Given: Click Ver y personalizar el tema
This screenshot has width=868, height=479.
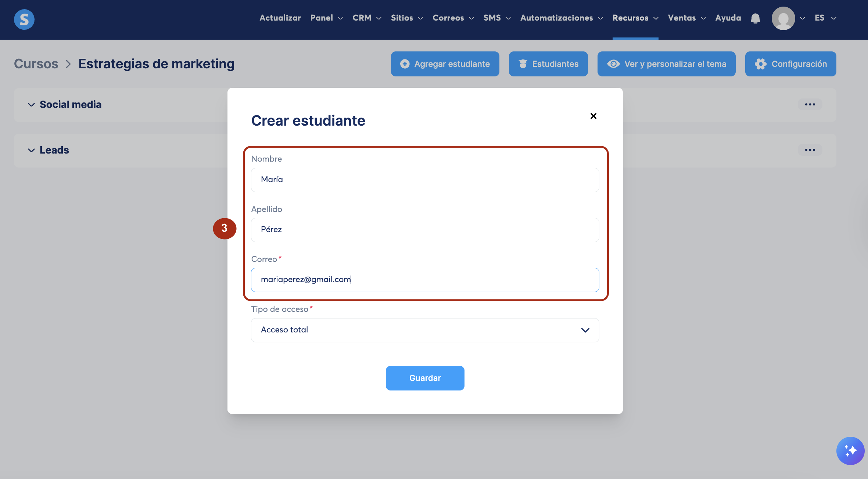Looking at the screenshot, I should (666, 64).
